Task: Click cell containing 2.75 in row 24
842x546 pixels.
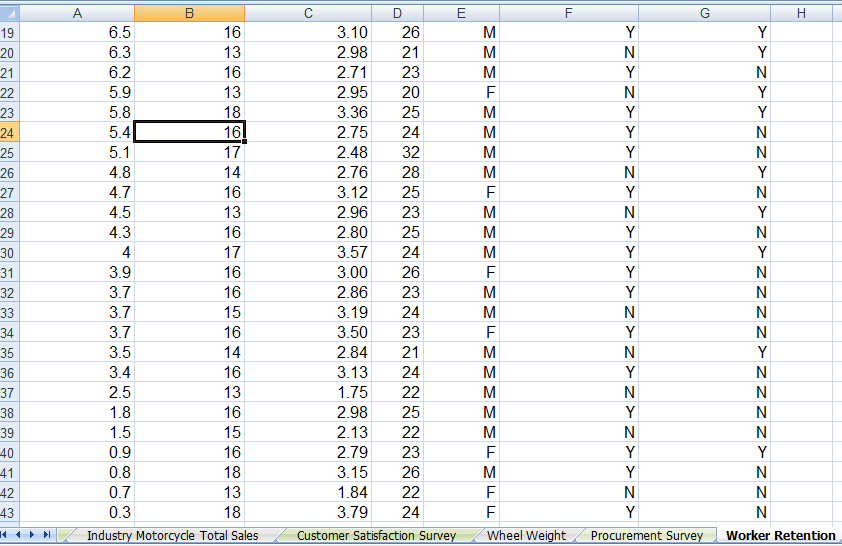Action: (308, 132)
